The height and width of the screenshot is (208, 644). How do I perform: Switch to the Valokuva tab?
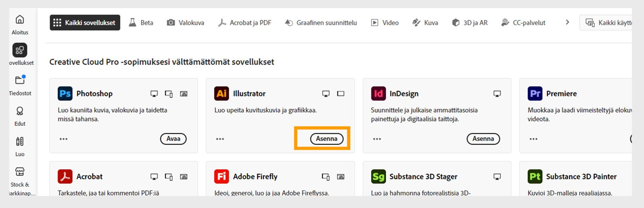coord(186,22)
